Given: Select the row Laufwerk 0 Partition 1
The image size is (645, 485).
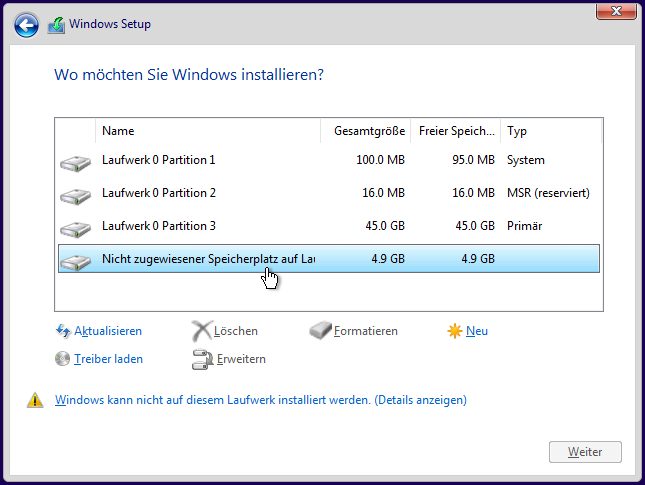Looking at the screenshot, I should (x=329, y=160).
